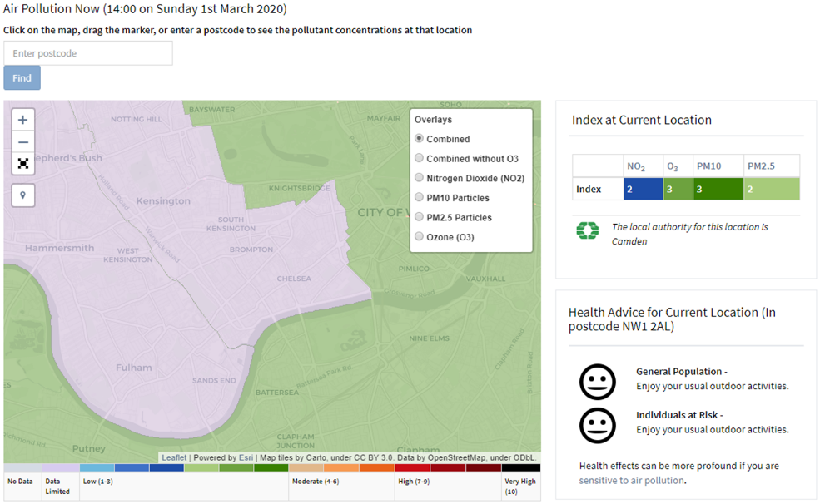
Task: Click the green local authority icon
Action: tap(587, 230)
